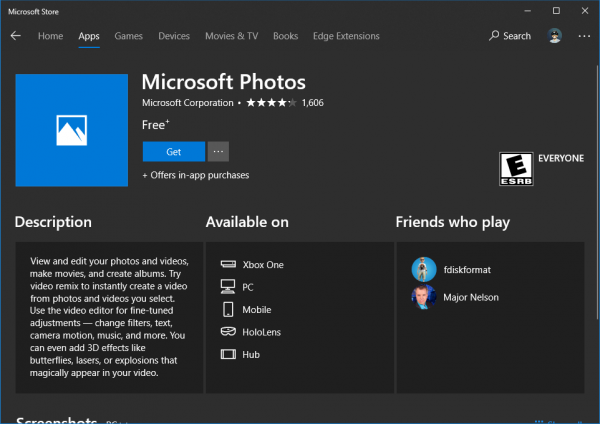Click the Microsoft Photos app tile icon

[71, 128]
